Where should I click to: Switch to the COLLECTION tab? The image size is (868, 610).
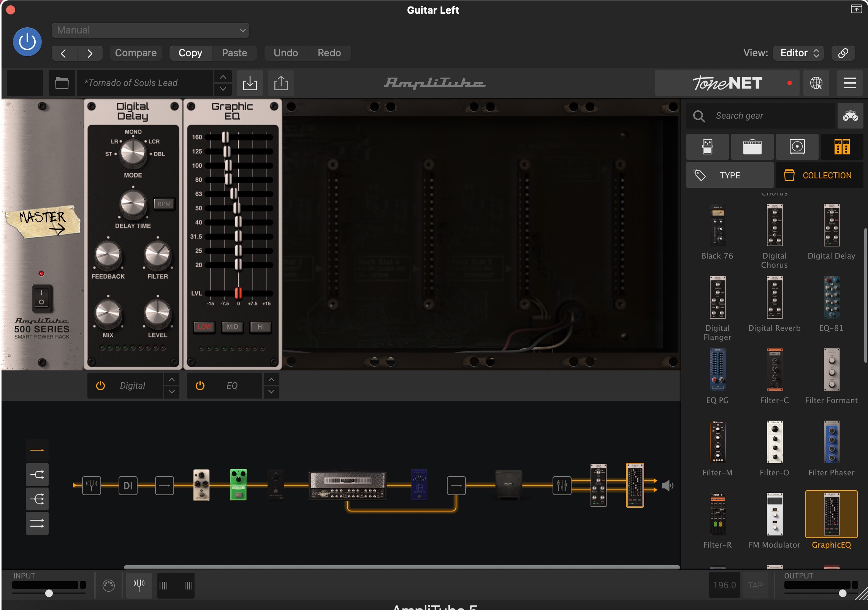(819, 175)
